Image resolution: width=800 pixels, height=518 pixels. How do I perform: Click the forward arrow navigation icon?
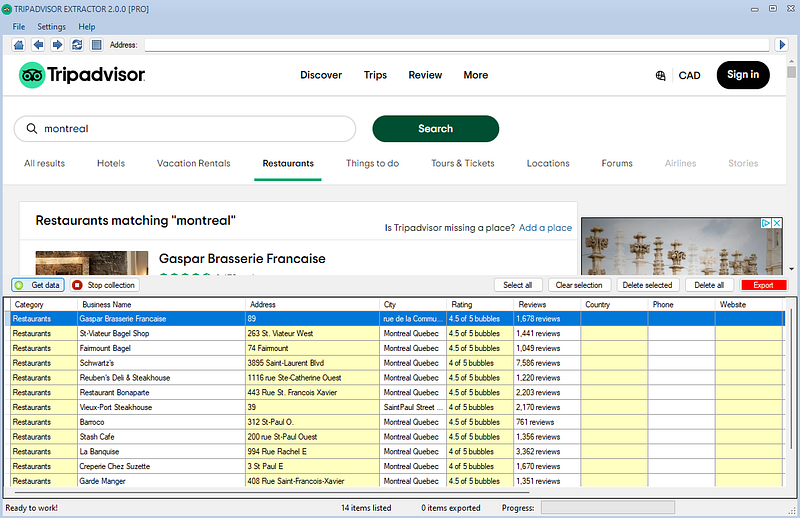point(57,45)
